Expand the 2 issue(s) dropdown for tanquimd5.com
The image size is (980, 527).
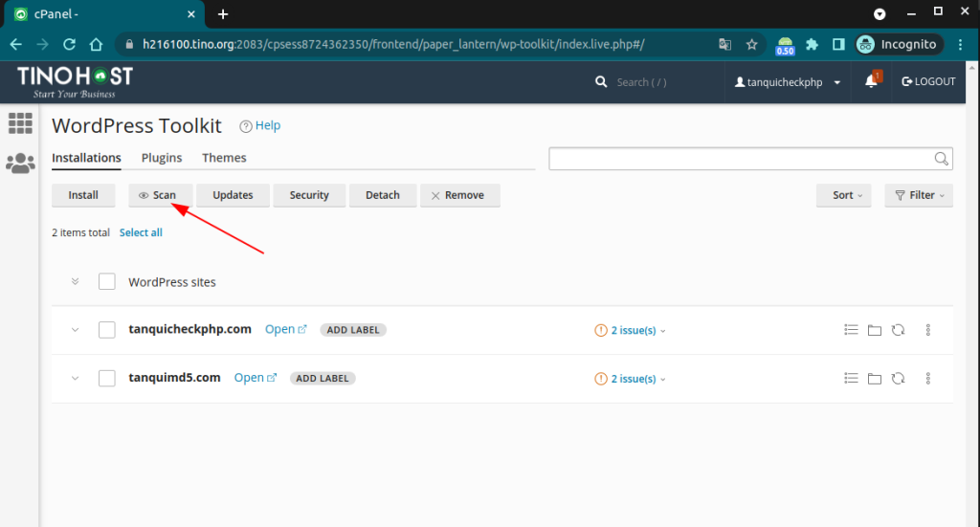point(638,379)
